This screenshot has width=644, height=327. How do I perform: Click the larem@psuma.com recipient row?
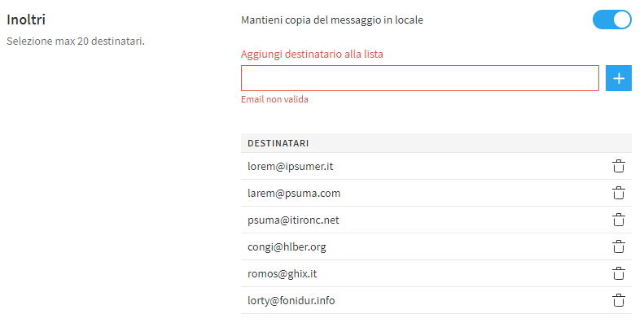click(294, 194)
